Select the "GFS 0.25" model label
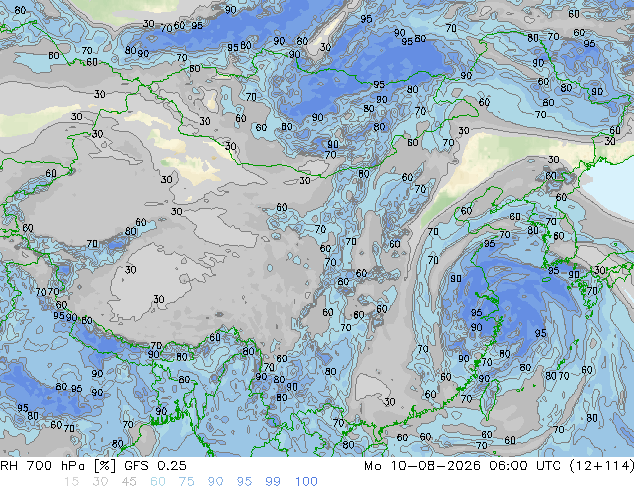 coord(155,466)
